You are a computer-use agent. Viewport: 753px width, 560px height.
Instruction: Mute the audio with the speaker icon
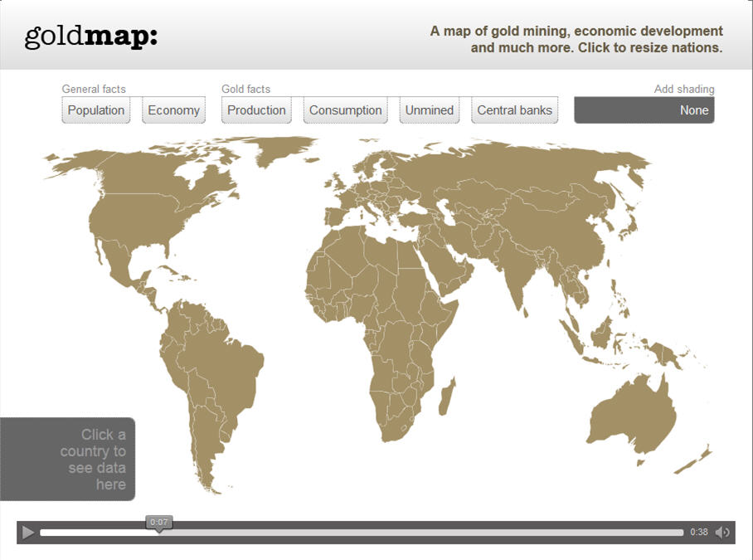(722, 533)
